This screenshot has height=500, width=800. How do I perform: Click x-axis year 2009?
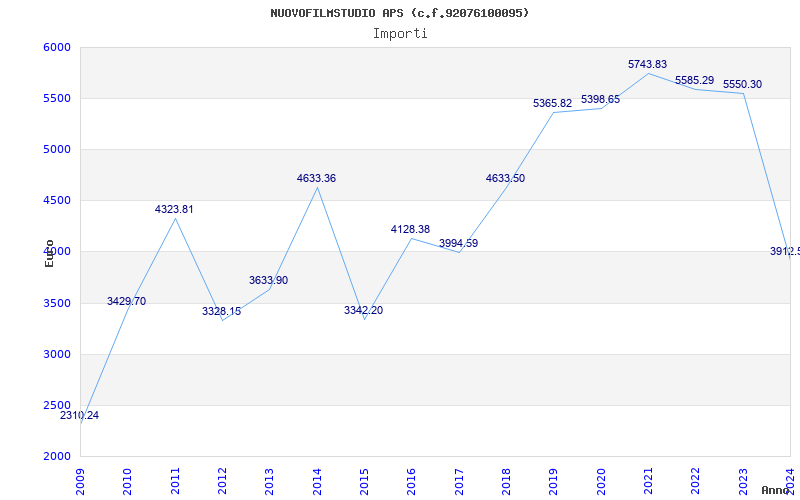(x=80, y=482)
